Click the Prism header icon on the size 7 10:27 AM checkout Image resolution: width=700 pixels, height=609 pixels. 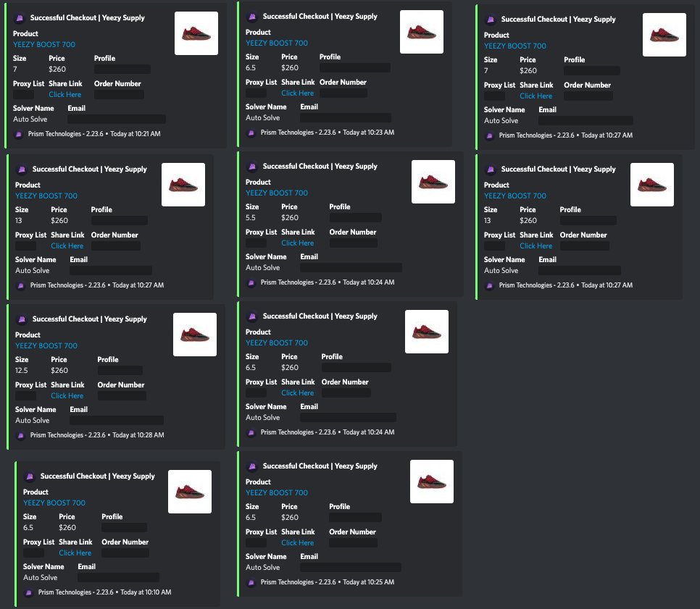click(x=491, y=20)
